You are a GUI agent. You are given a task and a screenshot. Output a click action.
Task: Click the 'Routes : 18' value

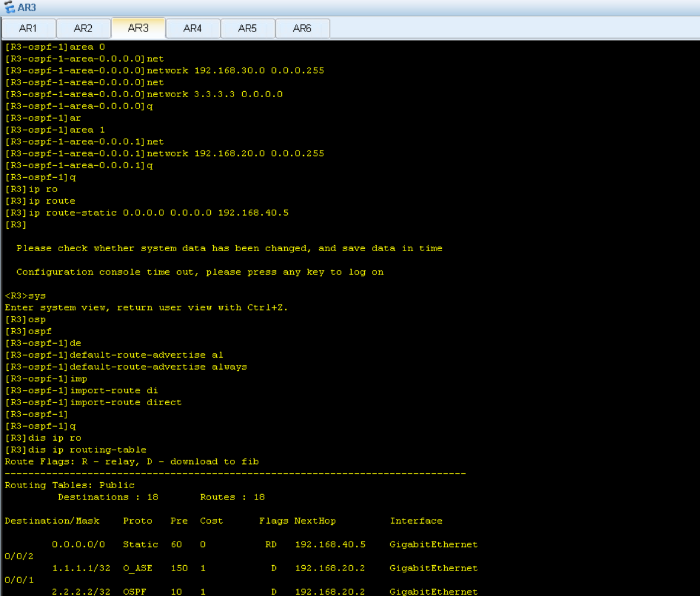coord(233,497)
